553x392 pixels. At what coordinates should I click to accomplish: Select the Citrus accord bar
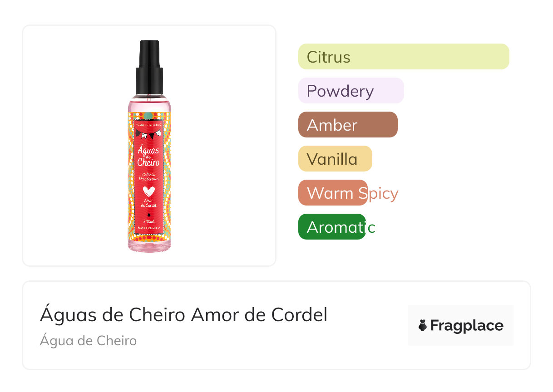tap(404, 57)
